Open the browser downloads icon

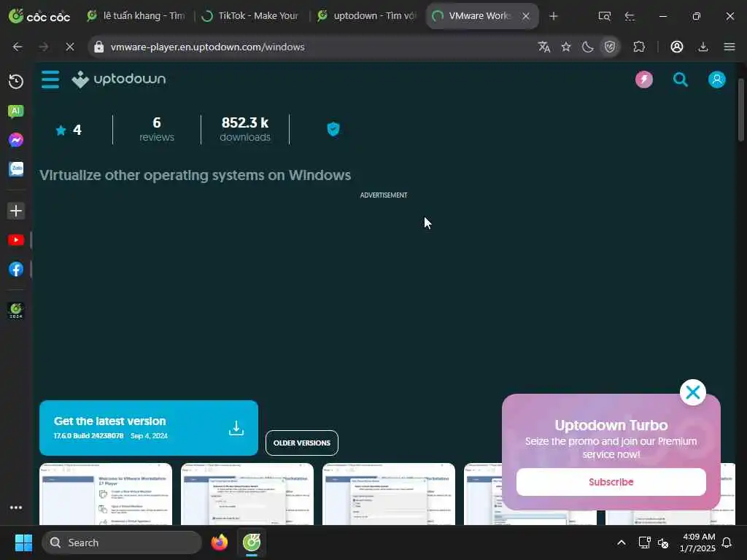pos(703,47)
